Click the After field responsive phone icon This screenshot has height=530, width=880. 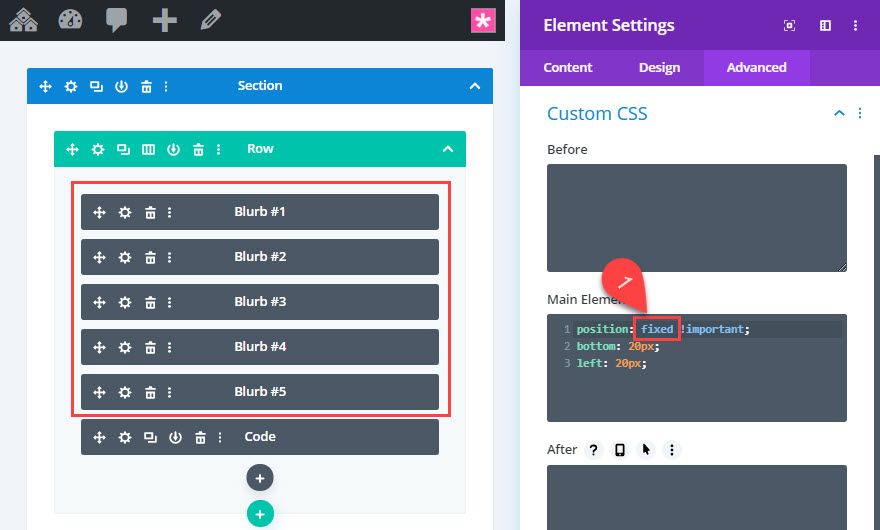620,450
